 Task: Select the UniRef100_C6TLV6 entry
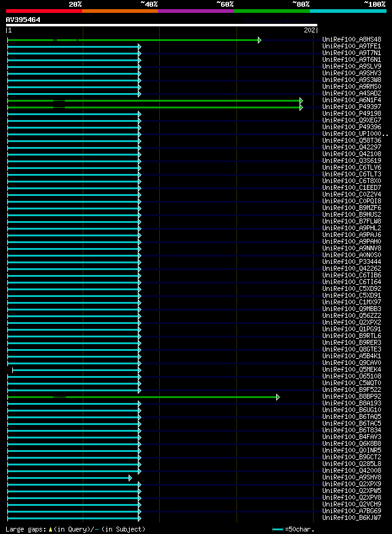coord(352,168)
